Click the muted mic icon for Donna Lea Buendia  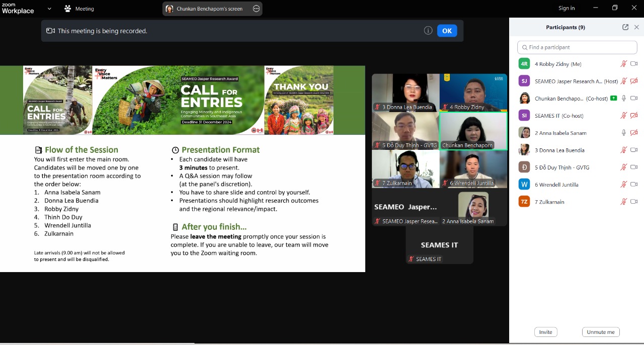(x=624, y=150)
